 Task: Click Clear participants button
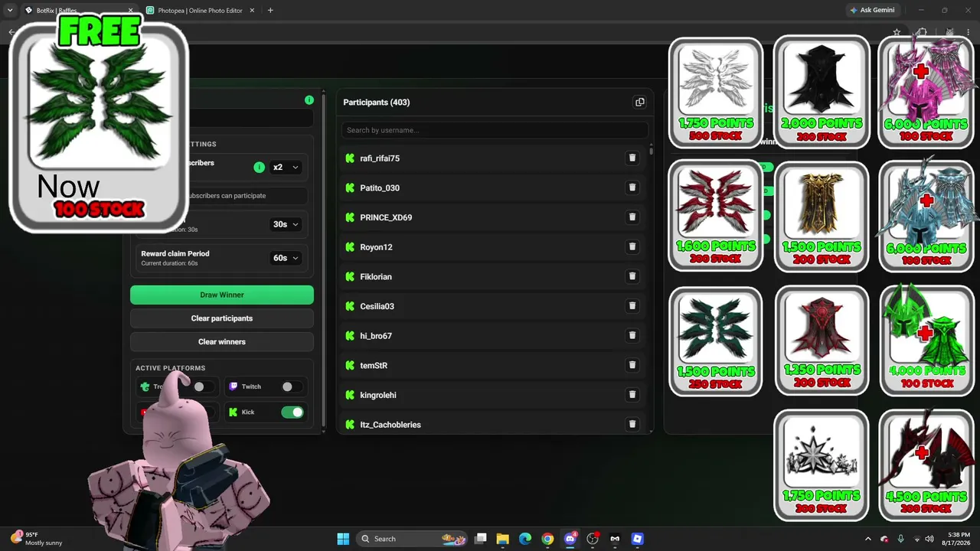tap(222, 318)
